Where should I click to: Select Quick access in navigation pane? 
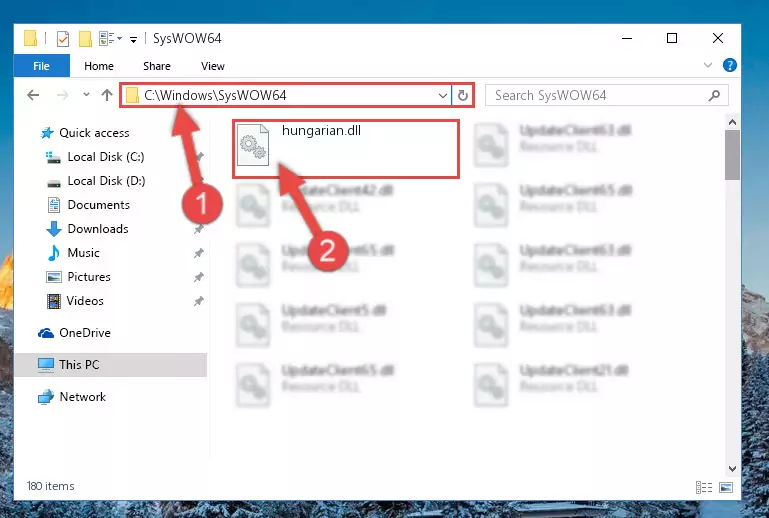[x=94, y=133]
